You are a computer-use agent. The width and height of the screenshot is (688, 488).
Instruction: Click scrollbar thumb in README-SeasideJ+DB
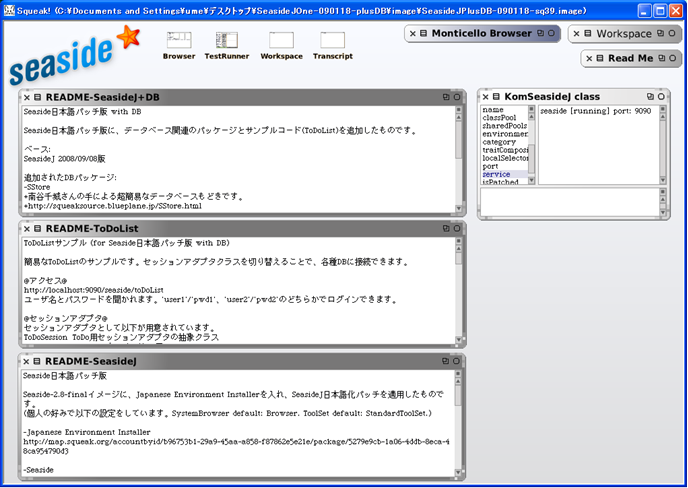[459, 139]
